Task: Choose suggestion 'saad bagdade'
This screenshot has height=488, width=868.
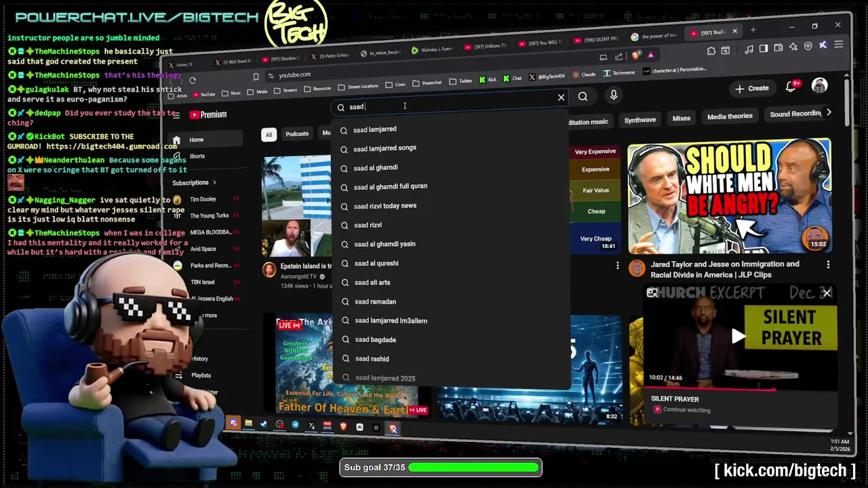Action: pyautogui.click(x=451, y=340)
